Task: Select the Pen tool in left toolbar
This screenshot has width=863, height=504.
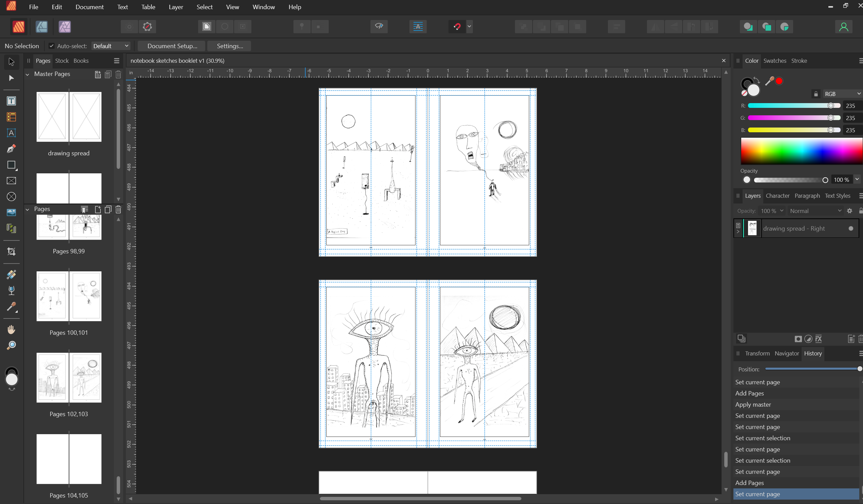Action: tap(11, 149)
